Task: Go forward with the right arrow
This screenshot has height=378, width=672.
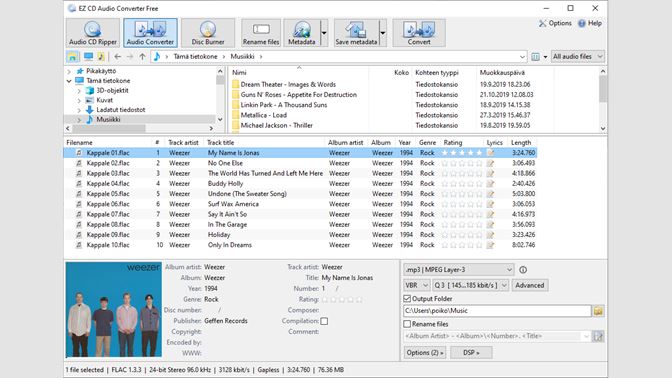Action: tap(130, 57)
